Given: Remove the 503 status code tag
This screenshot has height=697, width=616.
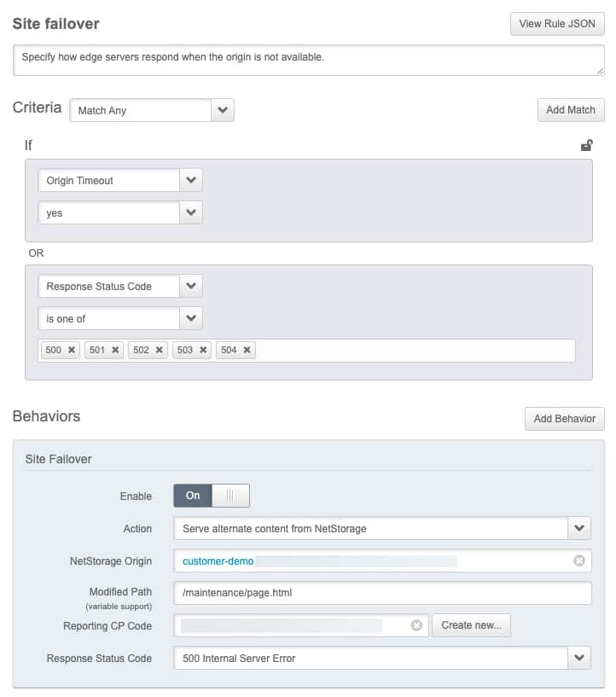Looking at the screenshot, I should (x=203, y=350).
